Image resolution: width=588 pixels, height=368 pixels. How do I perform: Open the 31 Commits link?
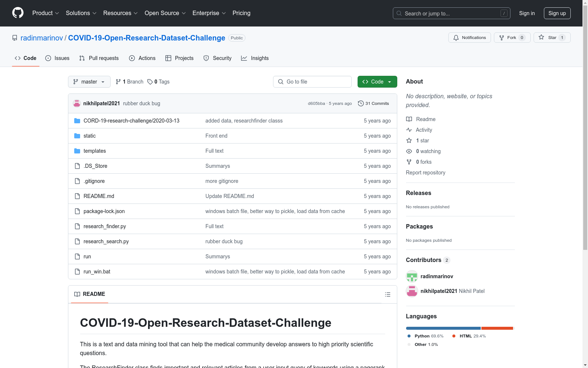pyautogui.click(x=373, y=103)
